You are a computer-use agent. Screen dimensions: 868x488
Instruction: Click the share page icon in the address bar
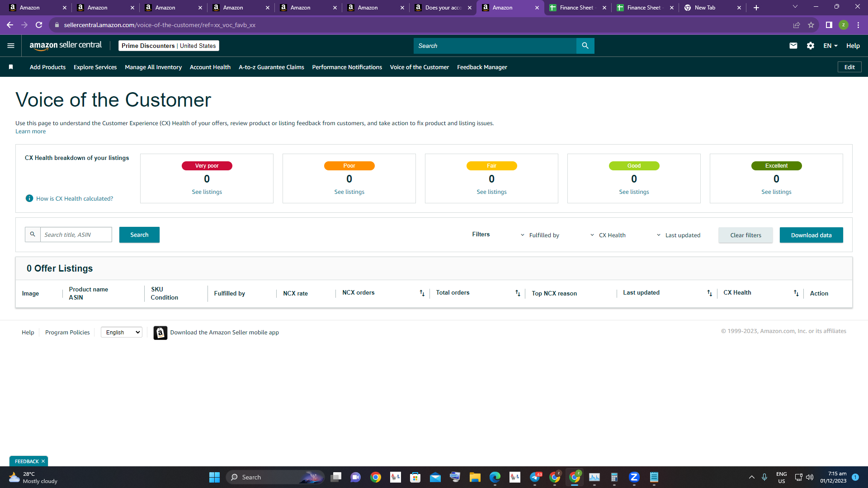(797, 25)
